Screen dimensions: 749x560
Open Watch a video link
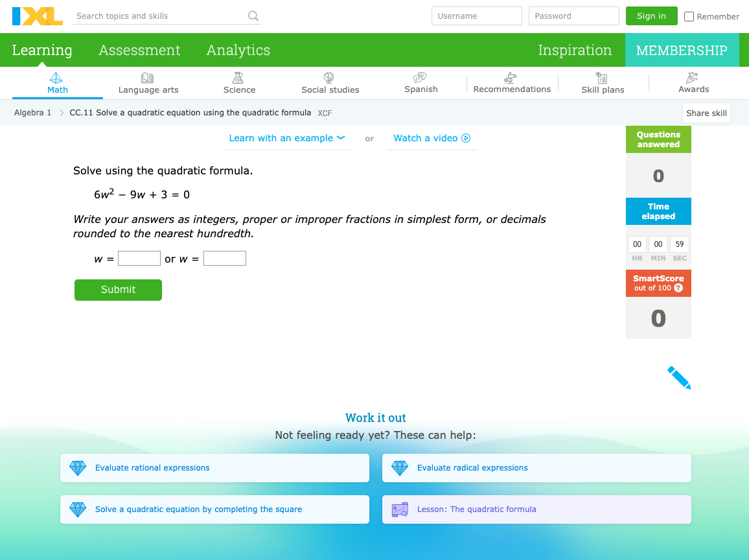pos(432,138)
